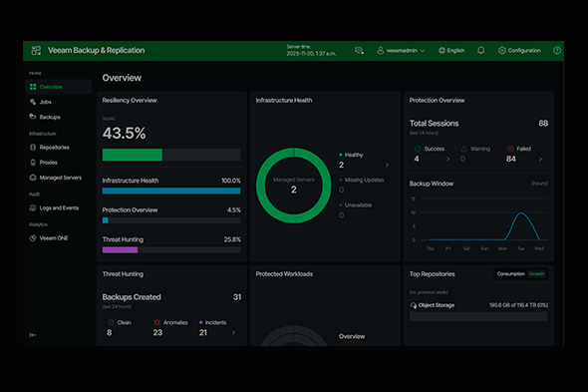Click the English language button

click(x=451, y=50)
